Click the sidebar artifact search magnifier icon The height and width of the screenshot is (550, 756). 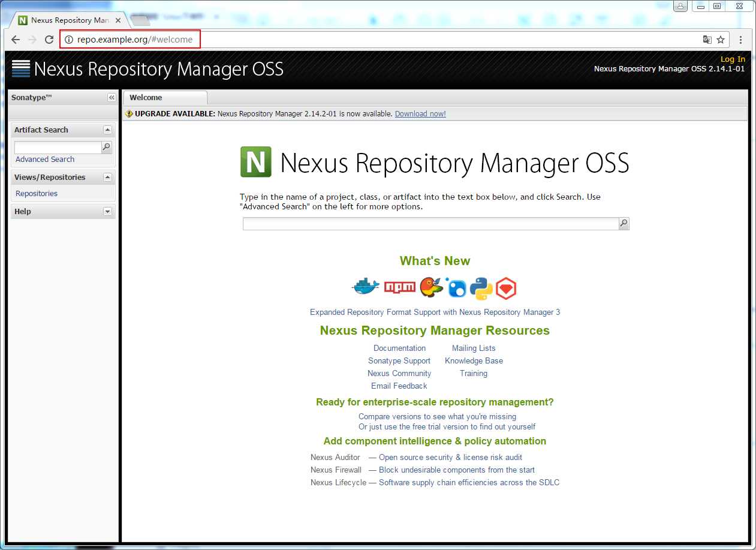pyautogui.click(x=107, y=147)
